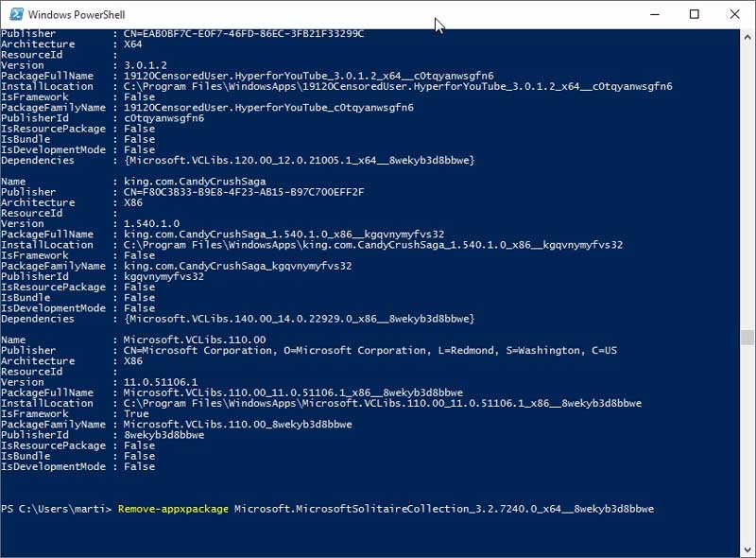Click version value 1.540.1.0

point(152,223)
